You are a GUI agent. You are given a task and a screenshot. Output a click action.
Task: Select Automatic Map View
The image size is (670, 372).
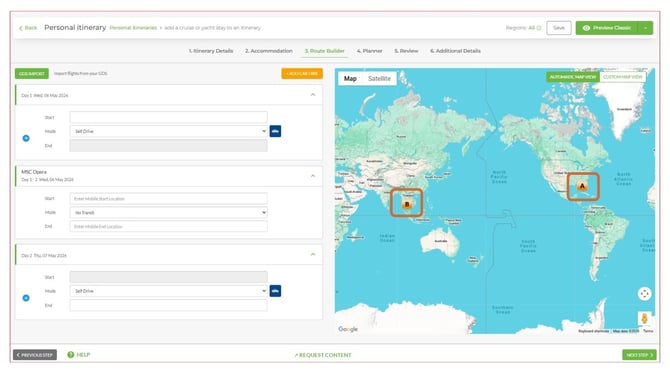(x=573, y=77)
